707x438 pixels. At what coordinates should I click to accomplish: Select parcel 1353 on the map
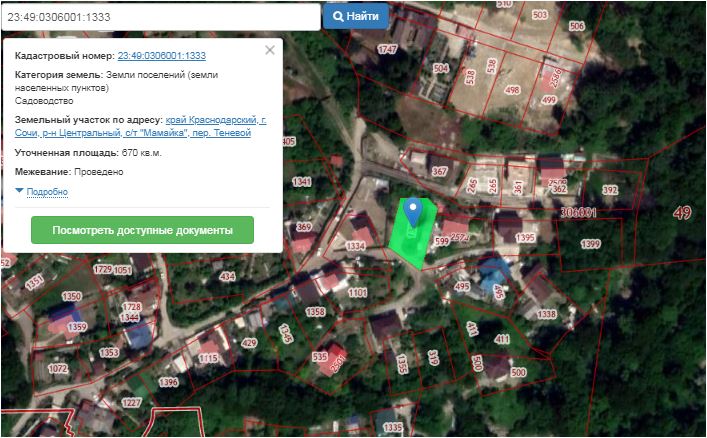109,352
